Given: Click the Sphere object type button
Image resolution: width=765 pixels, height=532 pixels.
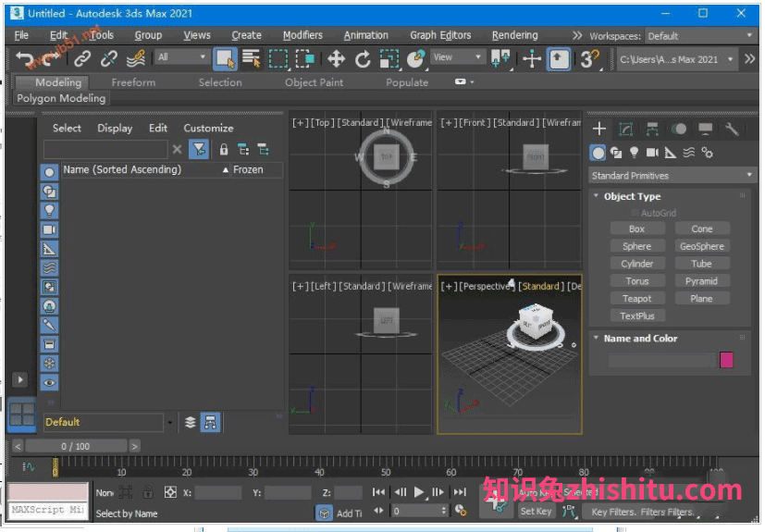Looking at the screenshot, I should (636, 246).
